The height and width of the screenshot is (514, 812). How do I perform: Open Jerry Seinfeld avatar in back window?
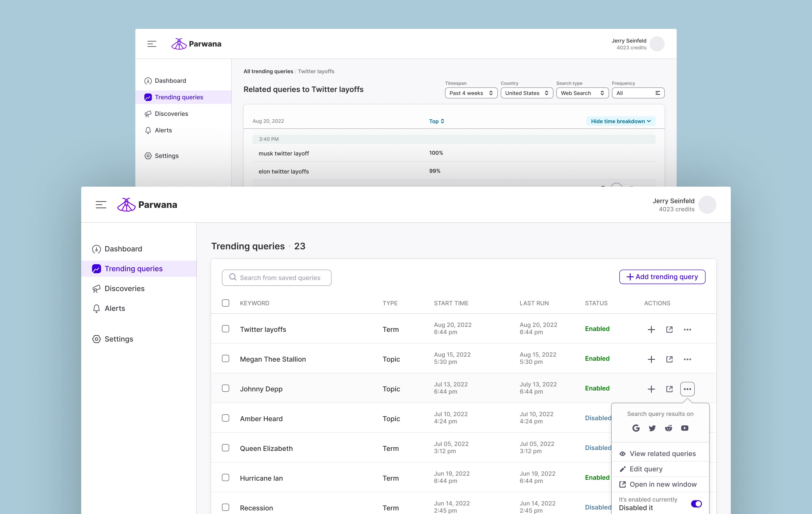(x=657, y=44)
